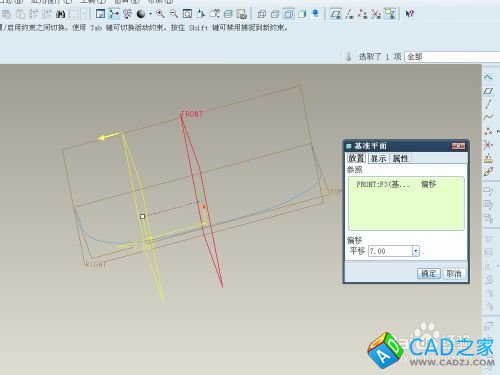Switch to shaded display style
The image size is (500, 375).
tap(302, 14)
